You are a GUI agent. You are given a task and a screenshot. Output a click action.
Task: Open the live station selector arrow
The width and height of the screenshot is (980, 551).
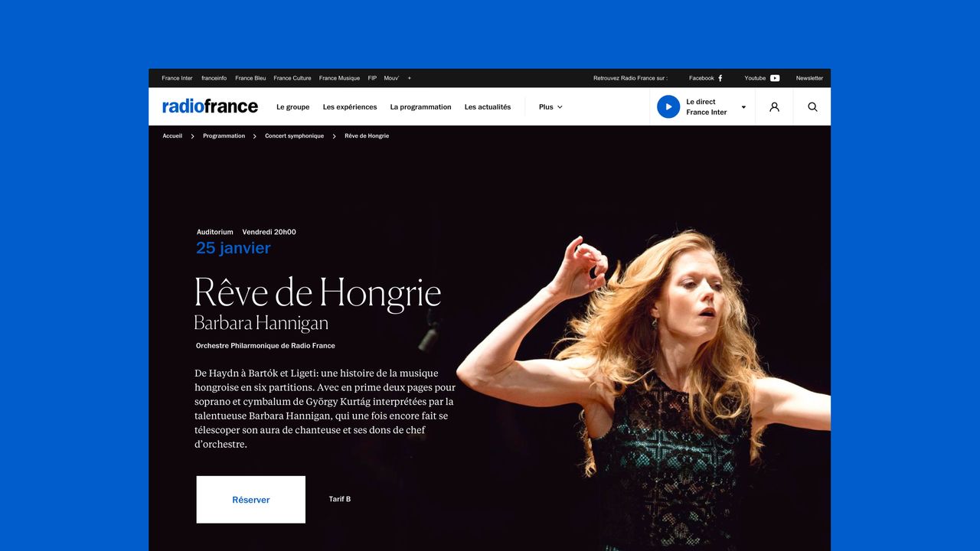pyautogui.click(x=743, y=107)
